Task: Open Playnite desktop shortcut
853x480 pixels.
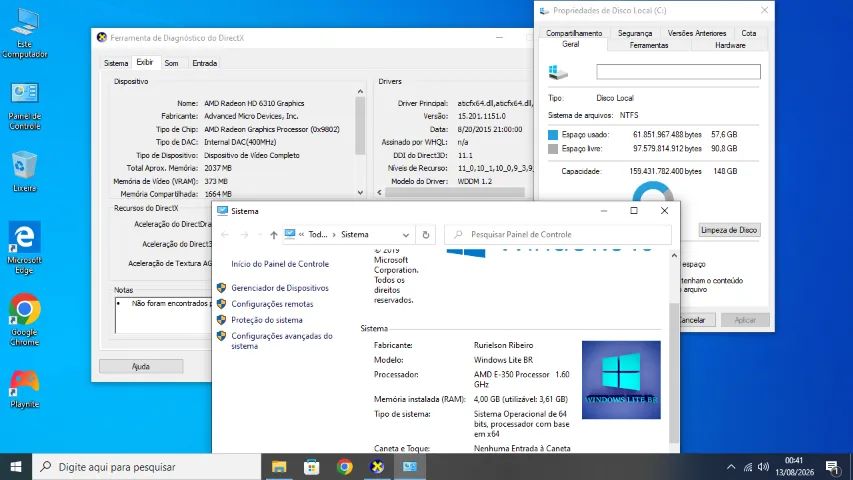Action: point(24,389)
